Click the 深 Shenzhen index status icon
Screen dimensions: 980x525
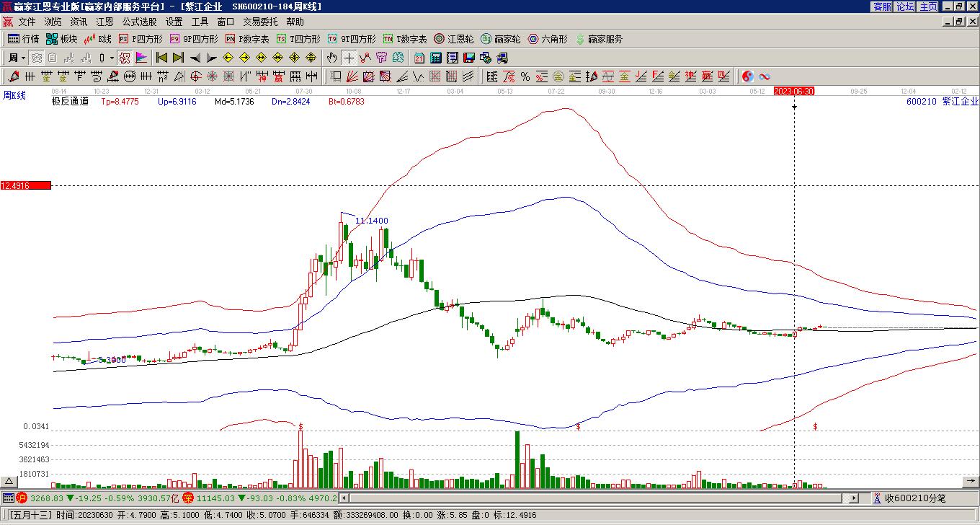pyautogui.click(x=187, y=498)
